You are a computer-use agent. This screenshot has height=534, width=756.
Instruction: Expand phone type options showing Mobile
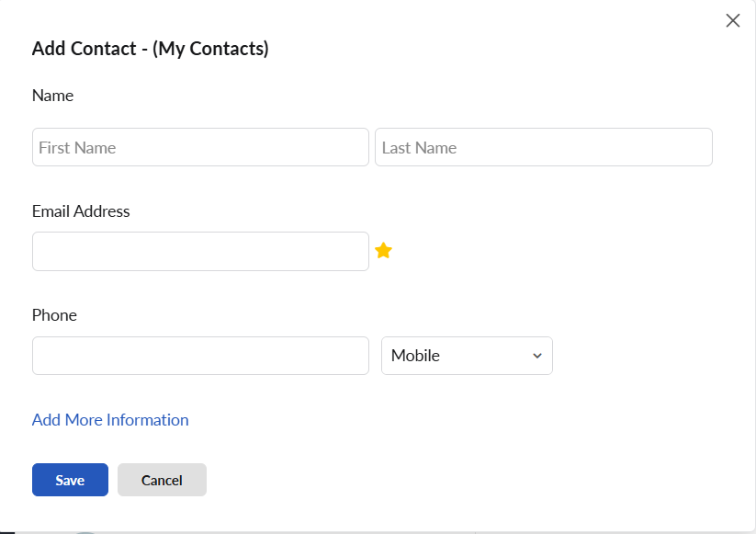click(x=467, y=356)
